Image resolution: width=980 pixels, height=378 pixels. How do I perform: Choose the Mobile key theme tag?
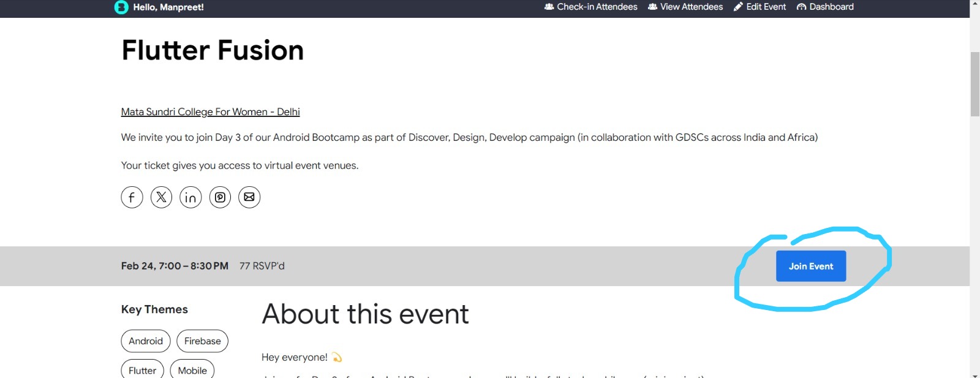click(192, 370)
